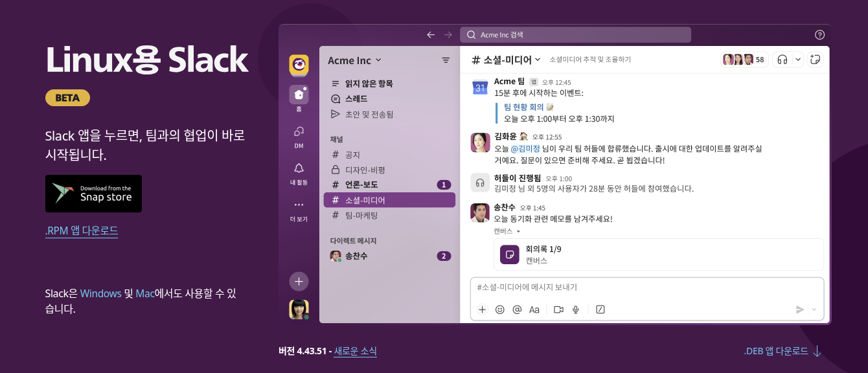Click the sender name 김화윤
This screenshot has width=868, height=373.
[x=506, y=137]
